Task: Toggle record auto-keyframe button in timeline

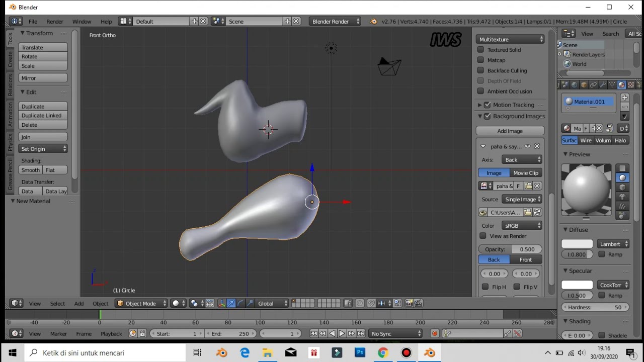Action: tap(435, 333)
